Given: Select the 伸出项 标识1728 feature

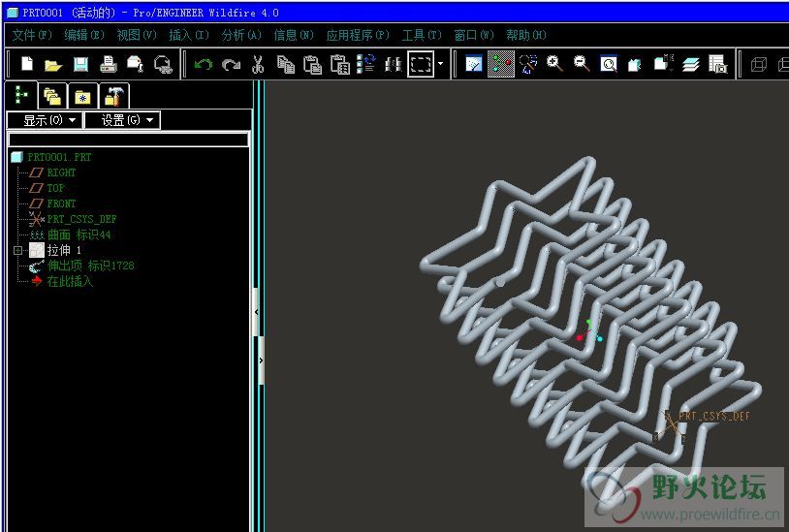Looking at the screenshot, I should 90,266.
